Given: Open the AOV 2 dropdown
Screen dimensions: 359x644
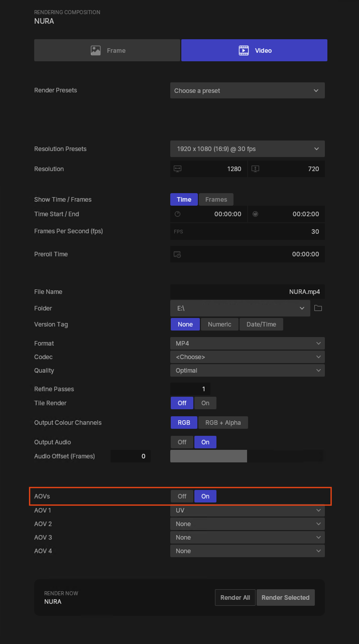Looking at the screenshot, I should [247, 524].
